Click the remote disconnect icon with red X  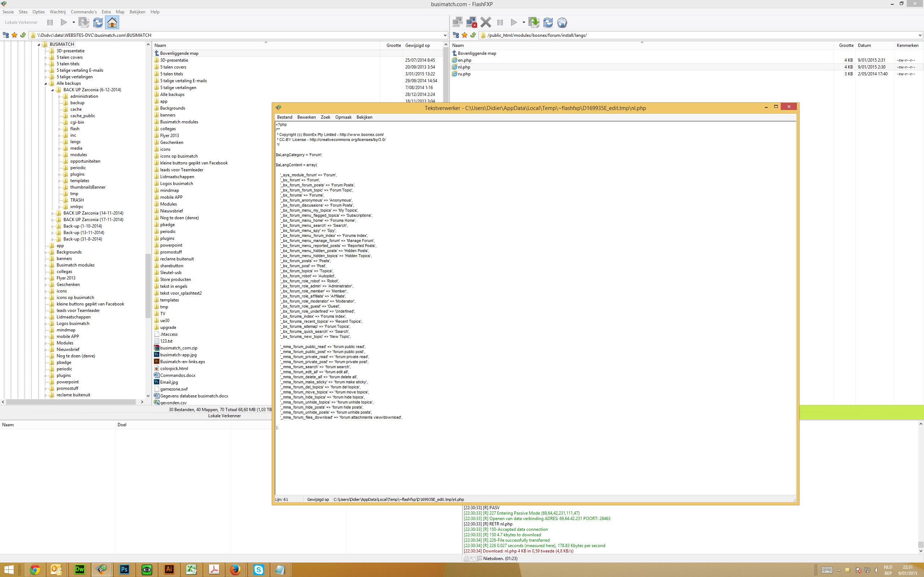[471, 22]
